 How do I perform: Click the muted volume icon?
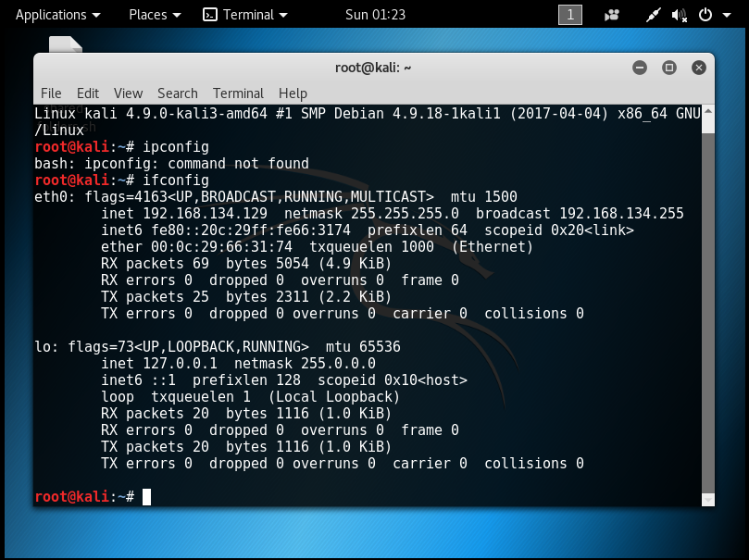pos(679,16)
